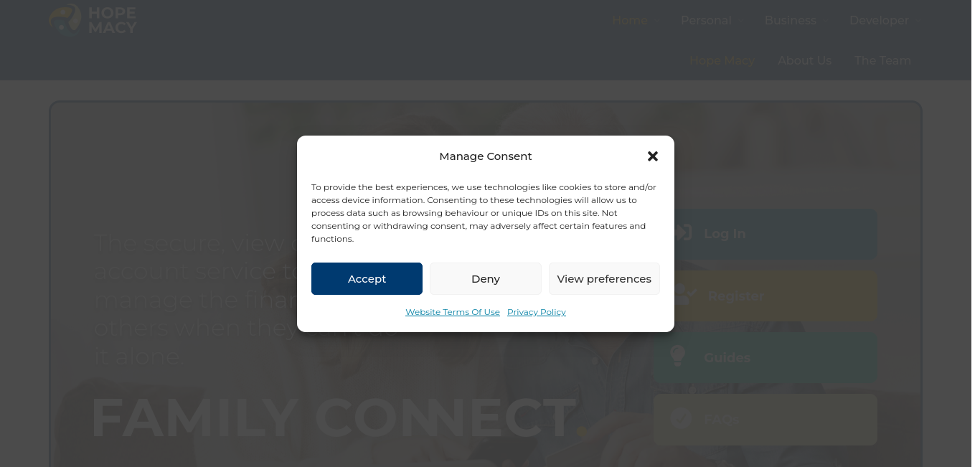
Task: Open The Team page
Action: (x=882, y=60)
